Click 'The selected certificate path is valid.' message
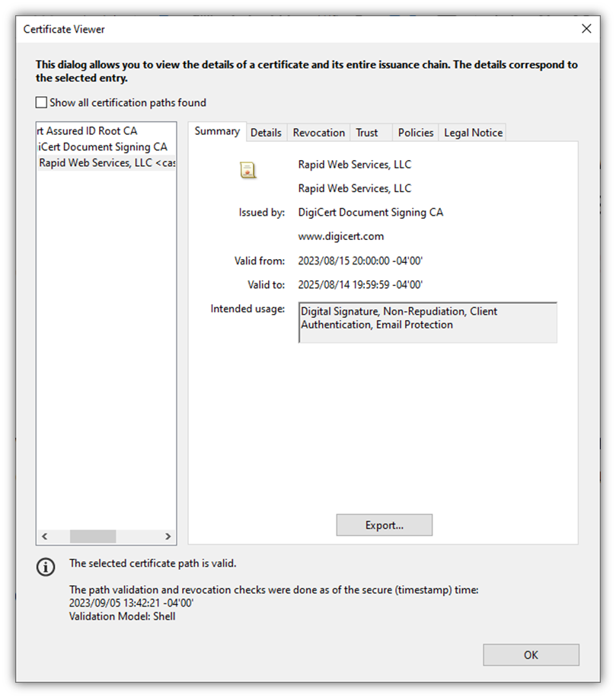The width and height of the screenshot is (616, 698). pyautogui.click(x=152, y=564)
